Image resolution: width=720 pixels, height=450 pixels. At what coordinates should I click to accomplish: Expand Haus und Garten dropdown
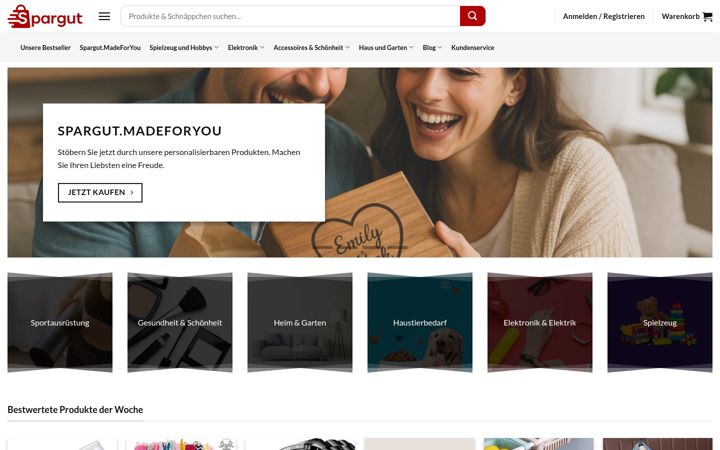pos(386,47)
